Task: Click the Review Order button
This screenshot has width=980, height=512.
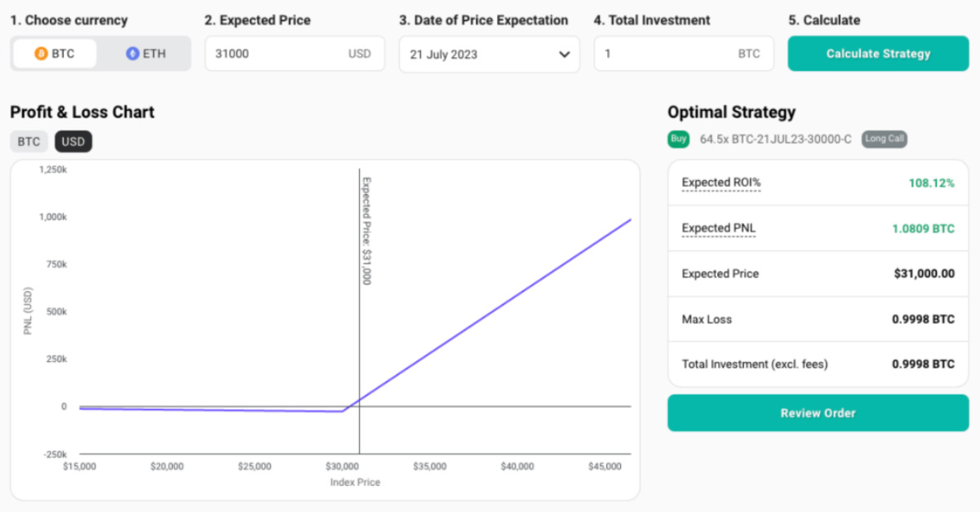Action: [x=818, y=413]
